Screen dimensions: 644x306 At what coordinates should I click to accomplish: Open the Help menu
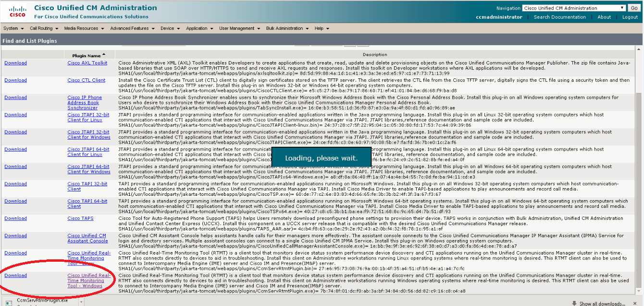(322, 28)
